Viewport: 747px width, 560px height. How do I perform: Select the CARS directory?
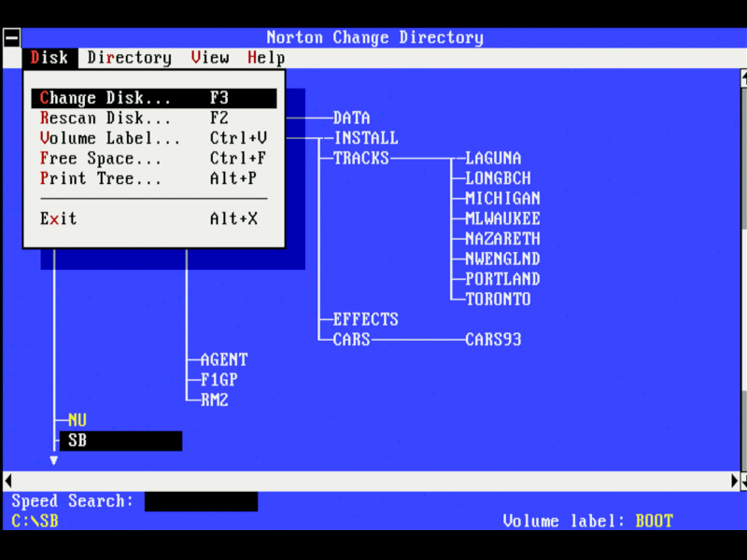click(x=352, y=340)
